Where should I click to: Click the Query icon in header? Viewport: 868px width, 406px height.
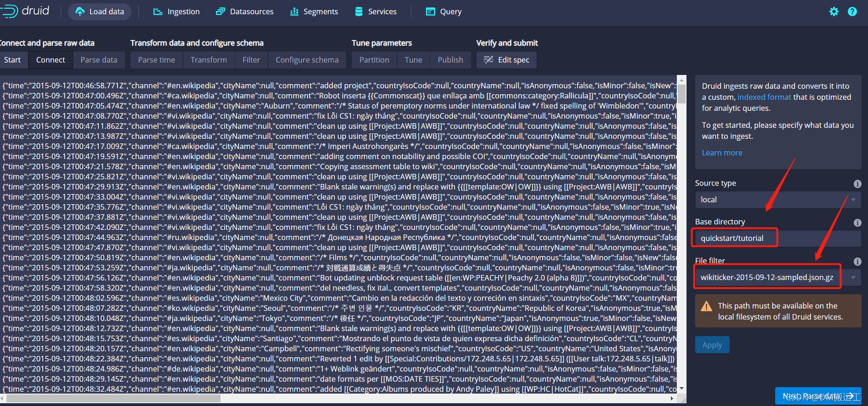click(x=431, y=11)
